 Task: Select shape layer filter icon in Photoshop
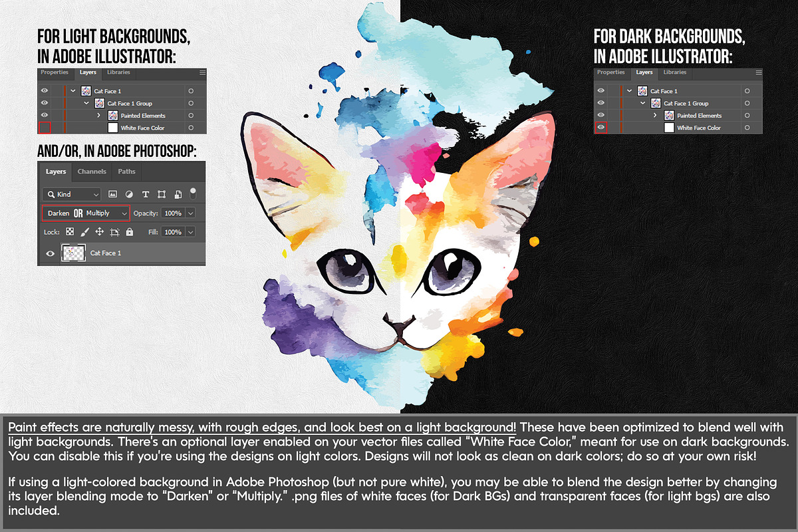162,194
